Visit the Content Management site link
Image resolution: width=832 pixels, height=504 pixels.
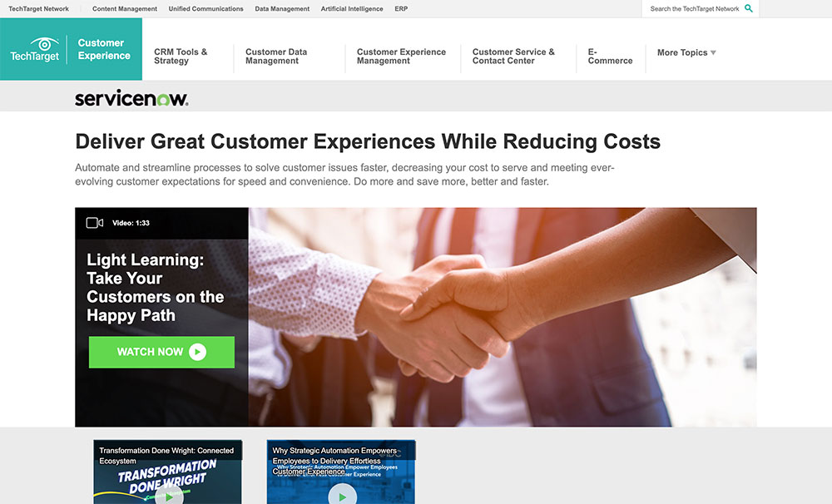pos(125,8)
